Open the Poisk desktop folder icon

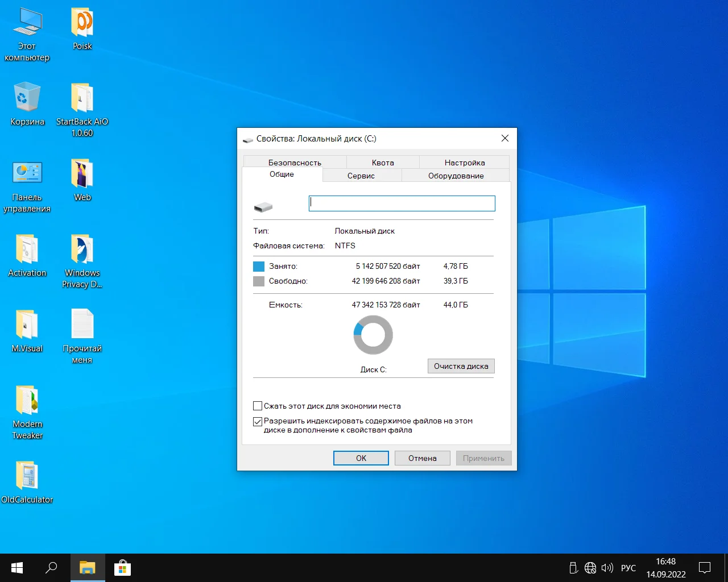[82, 23]
